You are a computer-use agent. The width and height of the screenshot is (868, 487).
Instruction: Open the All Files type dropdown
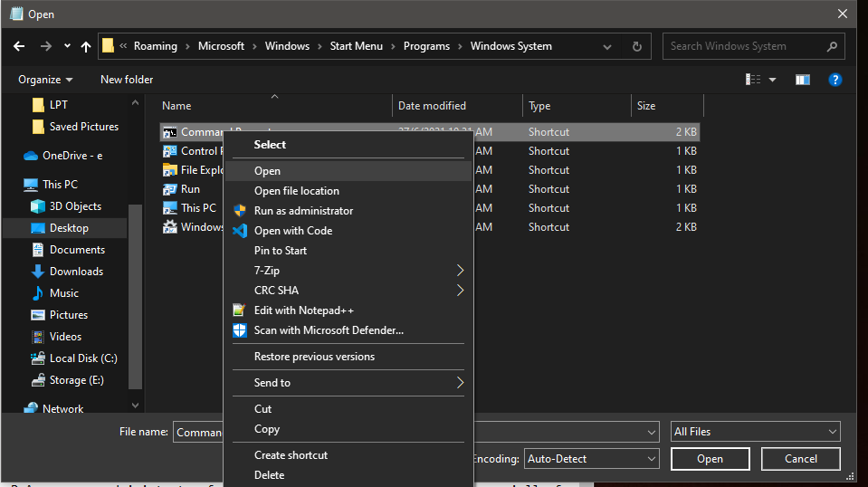(755, 432)
